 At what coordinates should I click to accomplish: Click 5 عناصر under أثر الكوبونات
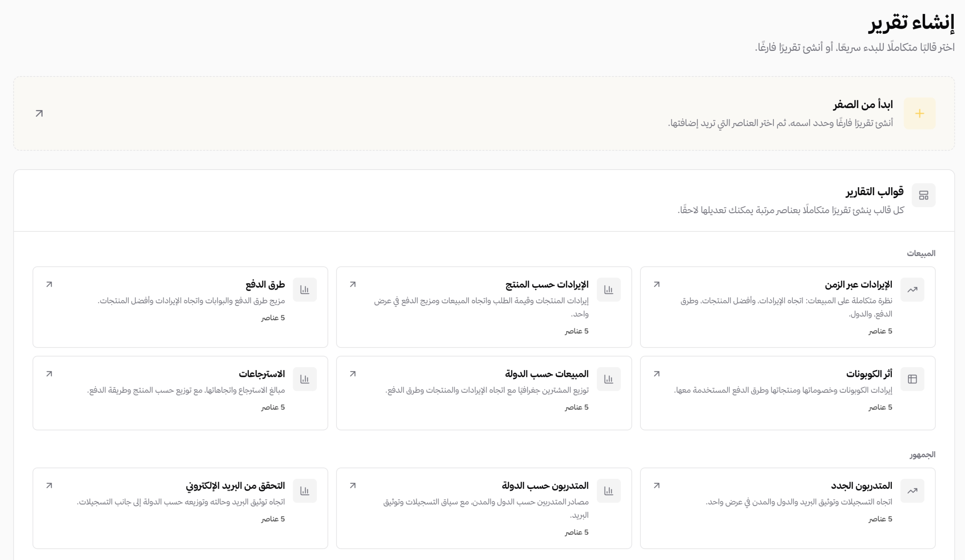click(880, 407)
